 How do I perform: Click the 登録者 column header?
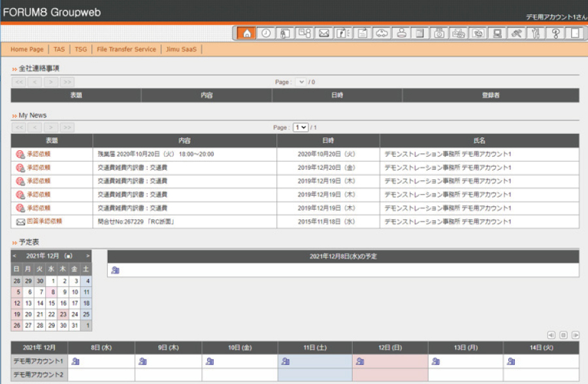coord(491,95)
